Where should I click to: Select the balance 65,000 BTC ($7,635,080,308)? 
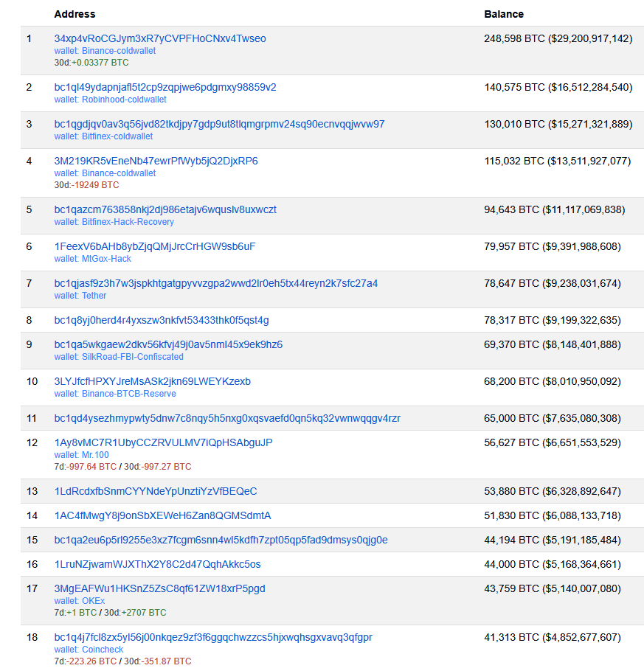553,418
